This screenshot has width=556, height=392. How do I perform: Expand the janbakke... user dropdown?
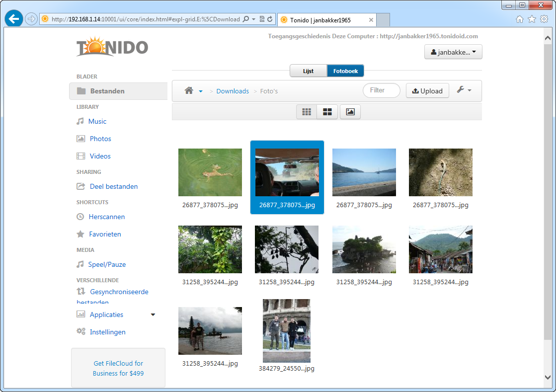point(453,52)
